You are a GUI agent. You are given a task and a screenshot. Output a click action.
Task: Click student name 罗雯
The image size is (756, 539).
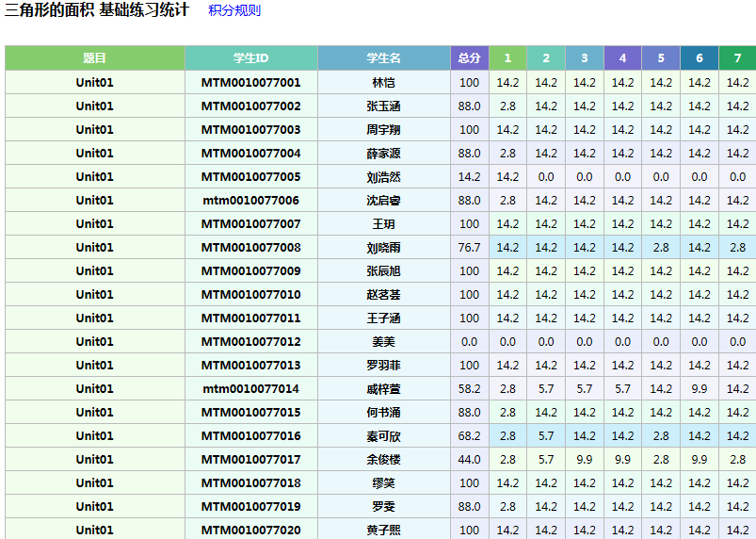tap(384, 507)
